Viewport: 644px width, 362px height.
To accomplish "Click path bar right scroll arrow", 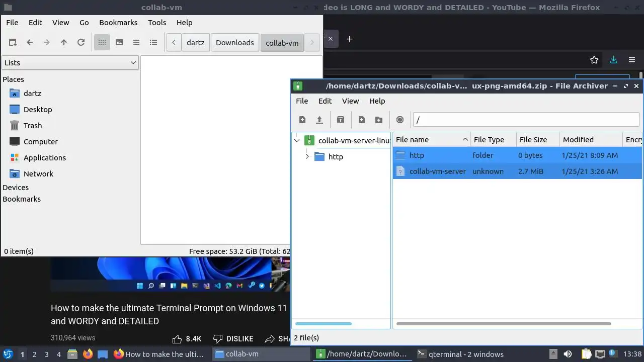I will click(312, 42).
